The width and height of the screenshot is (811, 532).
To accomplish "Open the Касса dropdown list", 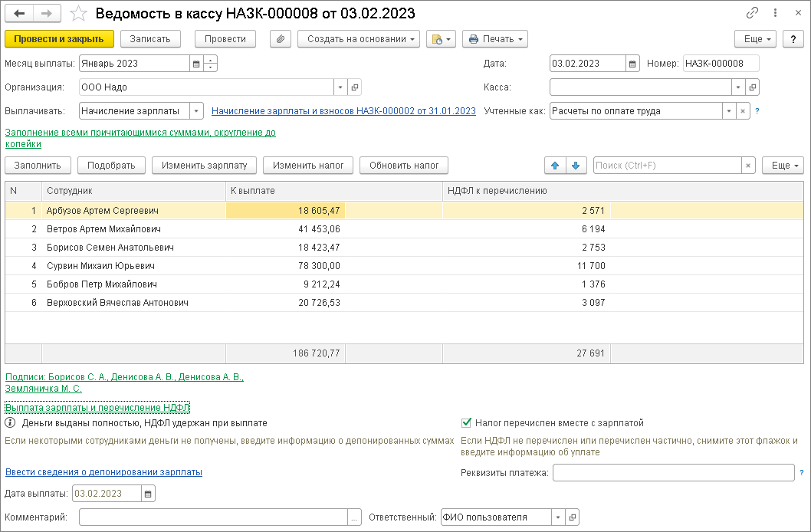I will click(737, 87).
